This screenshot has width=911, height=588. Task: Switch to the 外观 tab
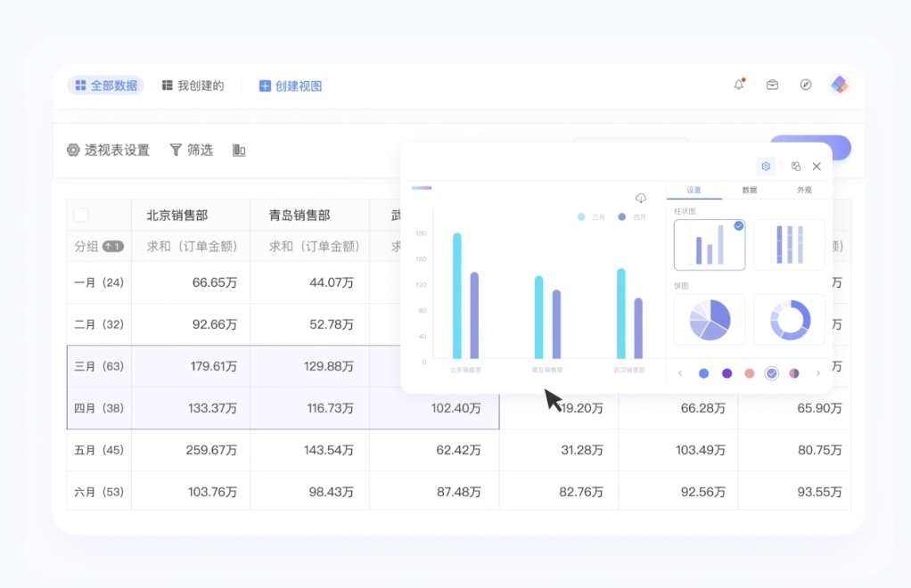804,190
